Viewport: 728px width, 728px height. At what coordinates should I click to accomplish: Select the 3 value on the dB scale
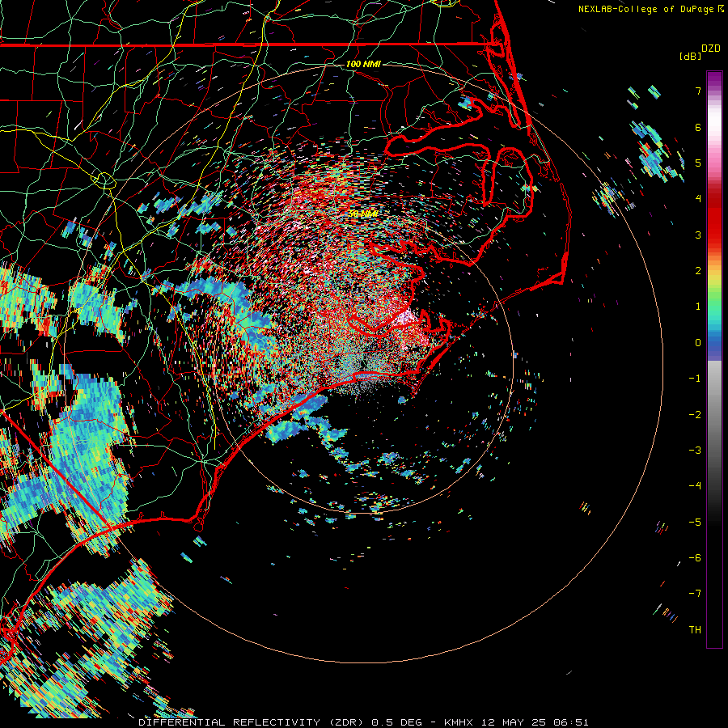pos(698,235)
